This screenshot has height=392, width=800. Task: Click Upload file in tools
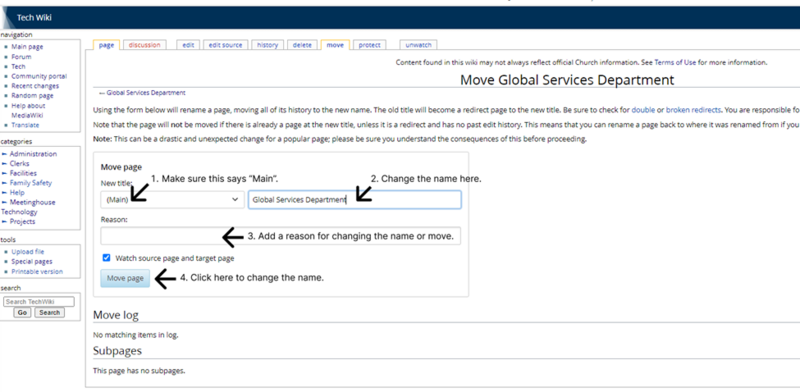point(28,252)
